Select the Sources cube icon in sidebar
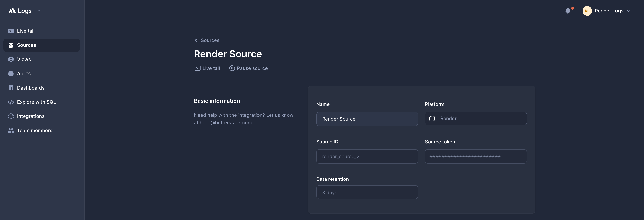Viewport: 644px width, 220px height. tap(11, 45)
